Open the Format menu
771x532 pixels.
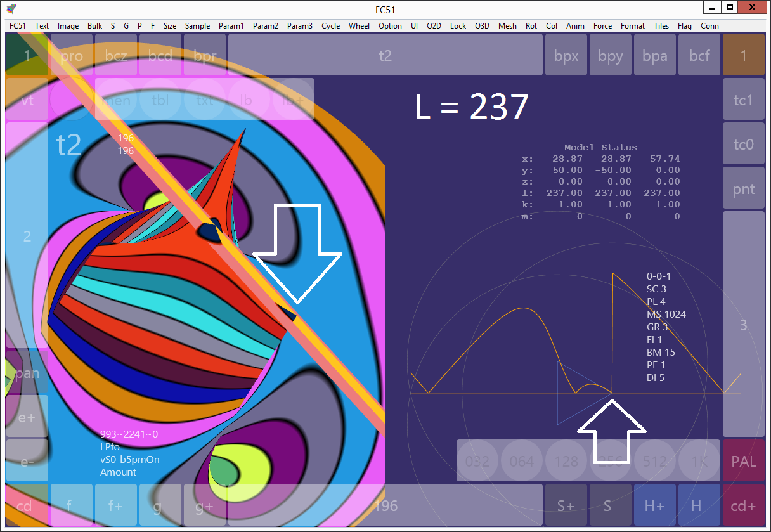click(x=633, y=26)
